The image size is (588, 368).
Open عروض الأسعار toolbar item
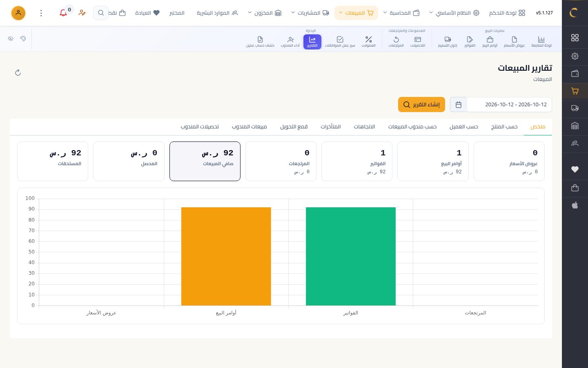(x=514, y=42)
